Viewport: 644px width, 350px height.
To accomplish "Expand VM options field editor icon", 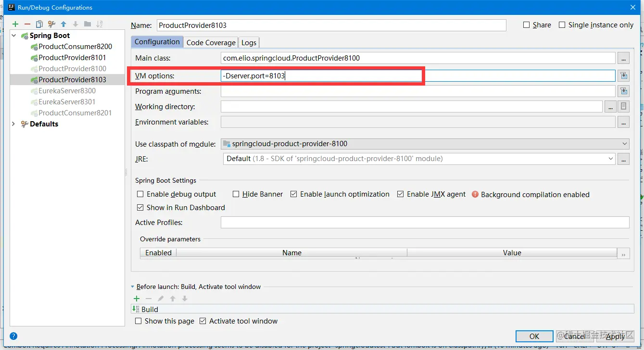I will (x=623, y=75).
